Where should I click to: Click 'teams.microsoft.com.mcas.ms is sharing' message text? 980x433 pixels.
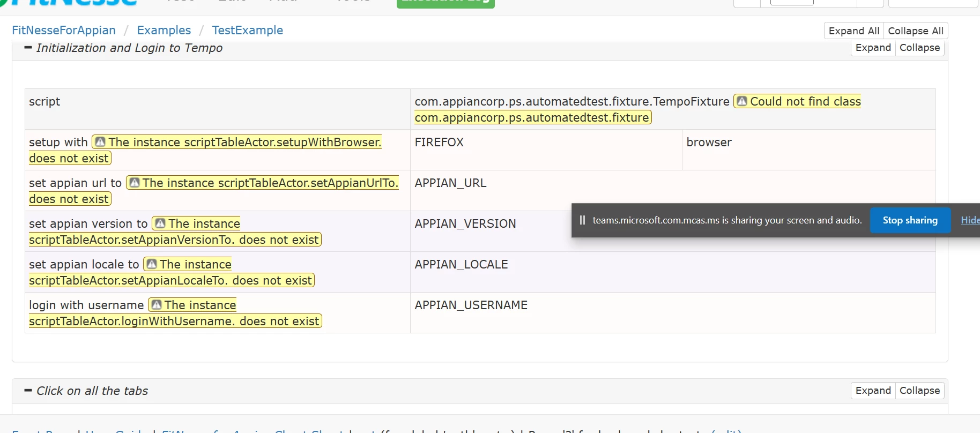point(727,220)
